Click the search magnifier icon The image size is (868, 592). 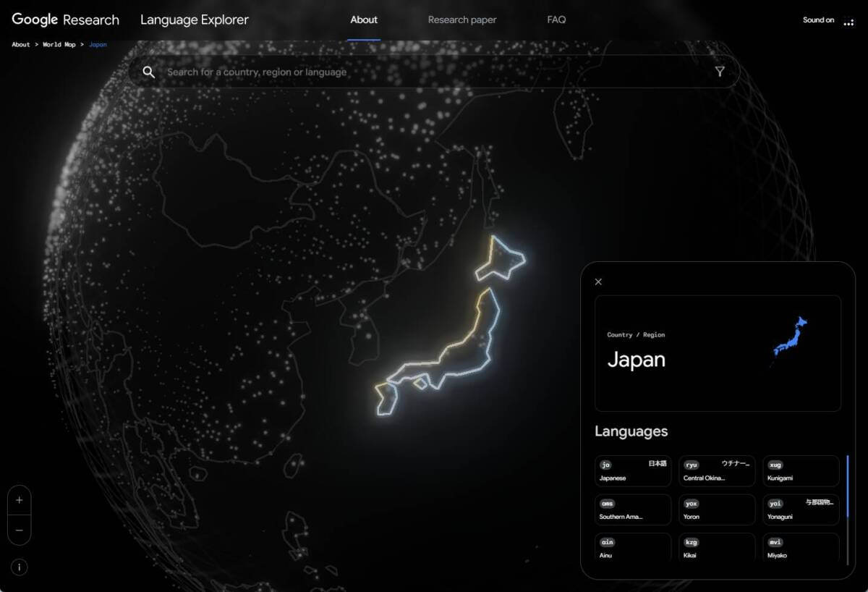tap(149, 72)
